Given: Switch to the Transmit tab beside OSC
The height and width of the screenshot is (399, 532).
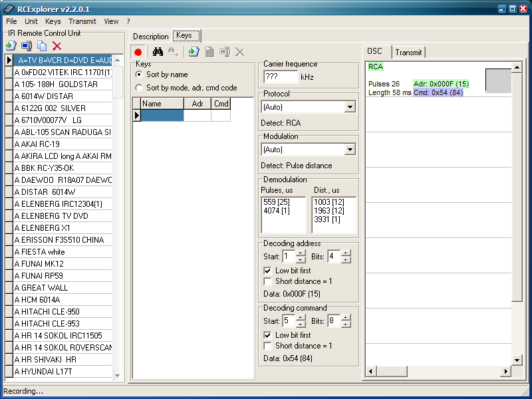Looking at the screenshot, I should [x=408, y=53].
